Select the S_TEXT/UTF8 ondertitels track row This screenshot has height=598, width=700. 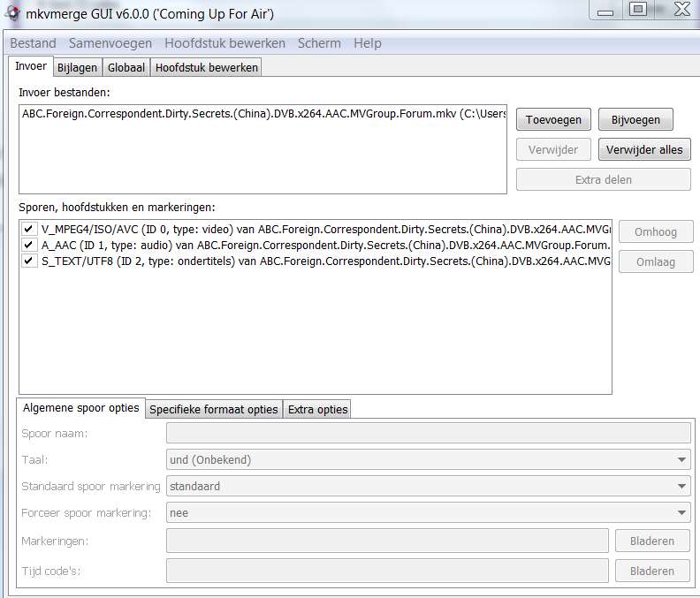tap(325, 261)
